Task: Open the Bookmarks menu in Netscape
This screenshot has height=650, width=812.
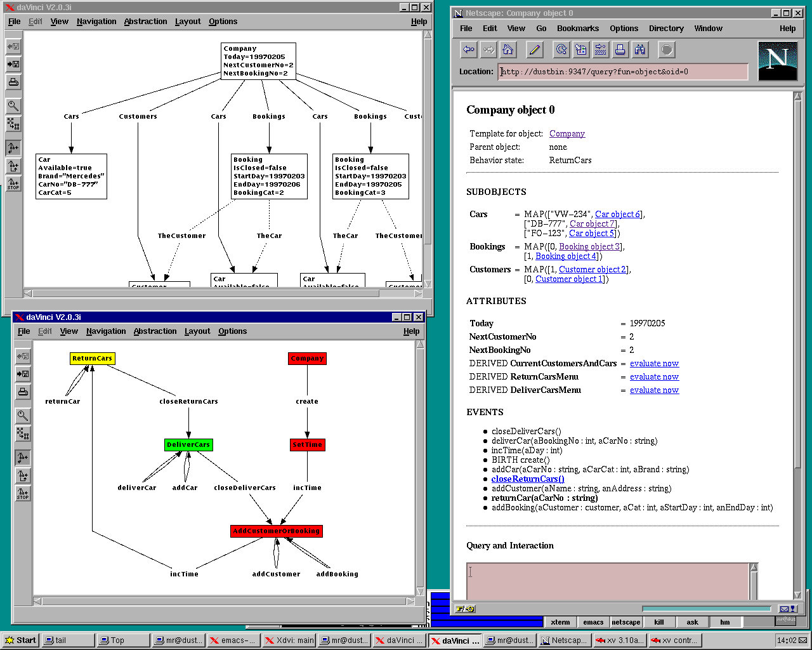Action: coord(577,29)
